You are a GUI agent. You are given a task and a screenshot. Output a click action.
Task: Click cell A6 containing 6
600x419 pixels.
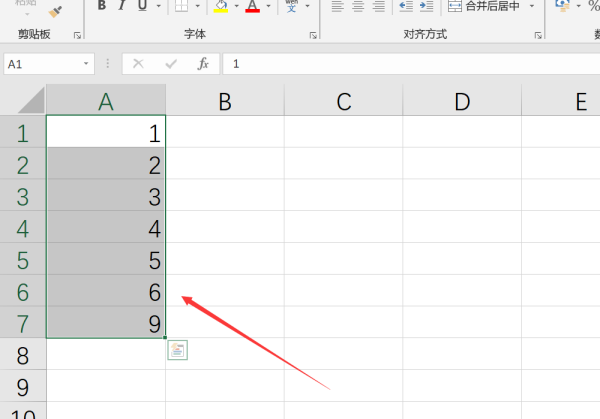pos(106,290)
